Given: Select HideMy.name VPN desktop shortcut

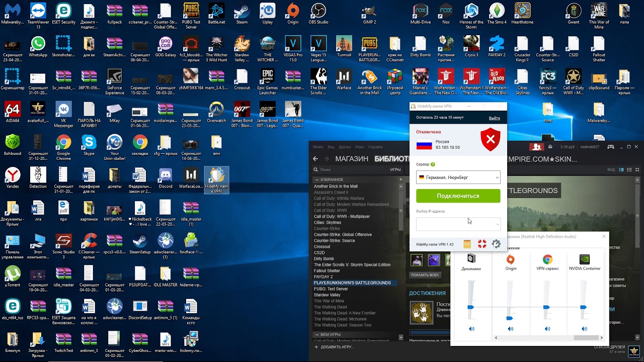Looking at the screenshot, I should (216, 180).
